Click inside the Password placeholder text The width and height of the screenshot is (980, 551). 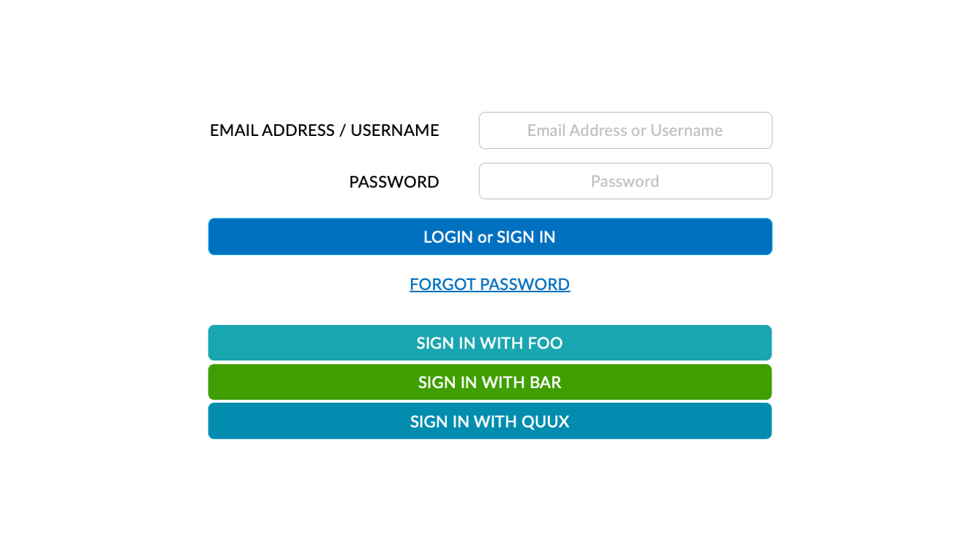625,180
